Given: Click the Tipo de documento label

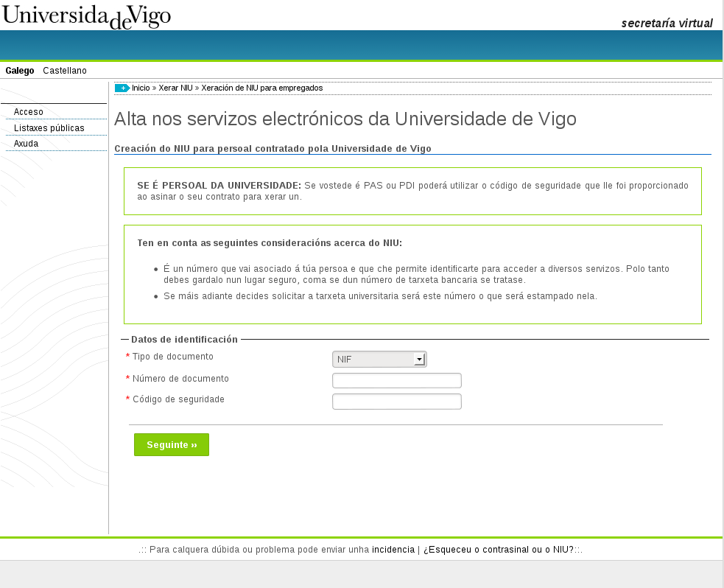Looking at the screenshot, I should (172, 357).
